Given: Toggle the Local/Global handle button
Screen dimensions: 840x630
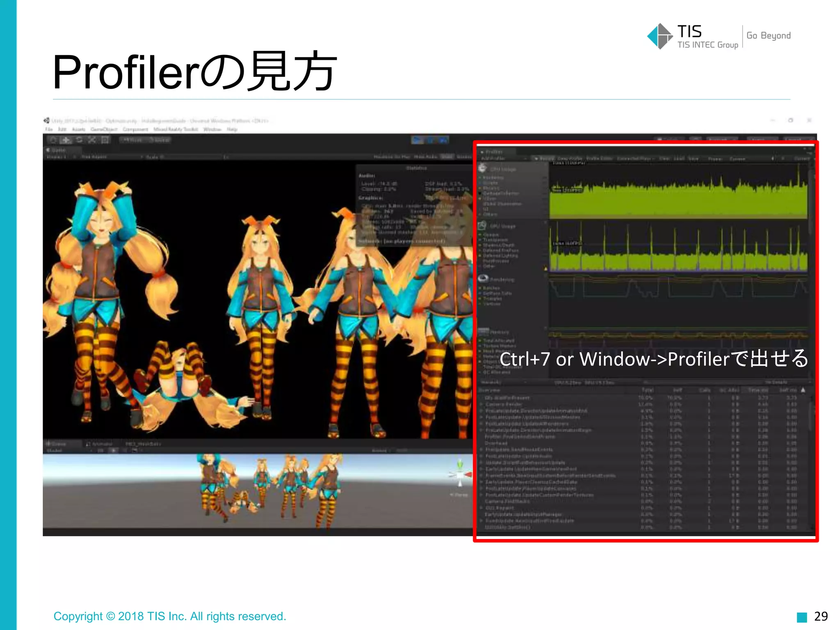Looking at the screenshot, I should (159, 140).
